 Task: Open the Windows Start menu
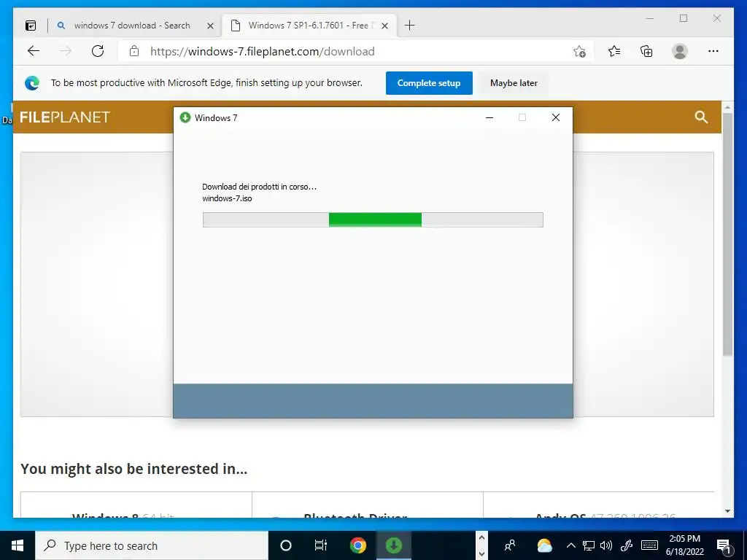18,545
